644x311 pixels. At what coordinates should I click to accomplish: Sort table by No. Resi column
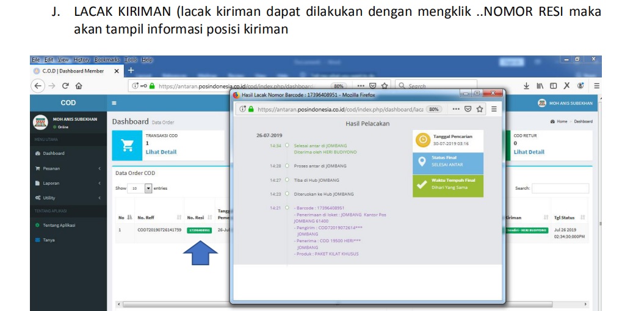[199, 218]
